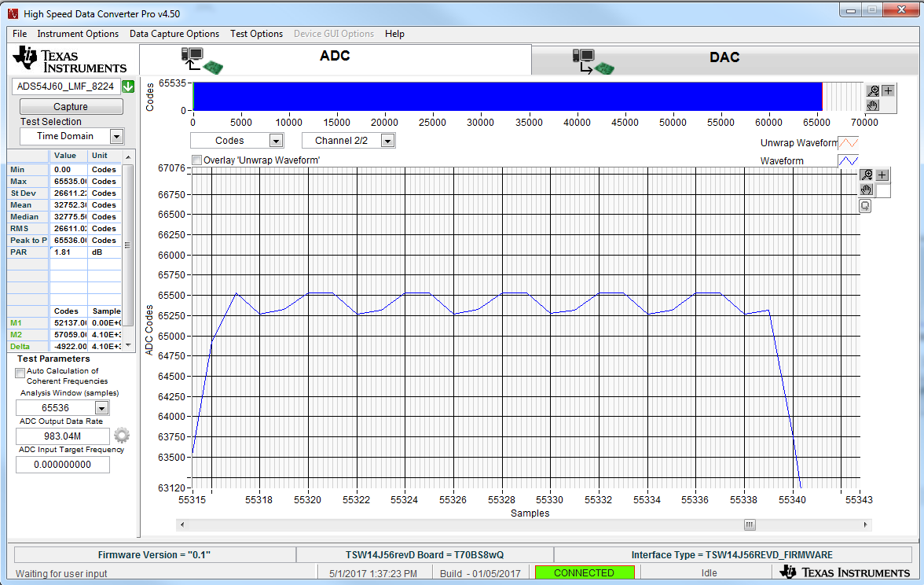
Task: Select the pan hand tool on the overview Codes graph
Action: coord(874,105)
